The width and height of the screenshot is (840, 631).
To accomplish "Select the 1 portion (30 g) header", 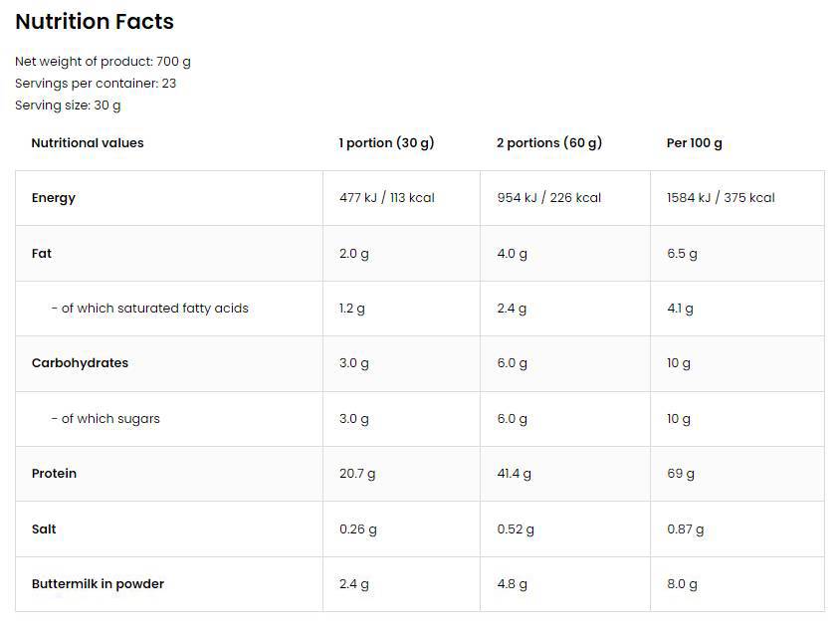I will (x=386, y=143).
